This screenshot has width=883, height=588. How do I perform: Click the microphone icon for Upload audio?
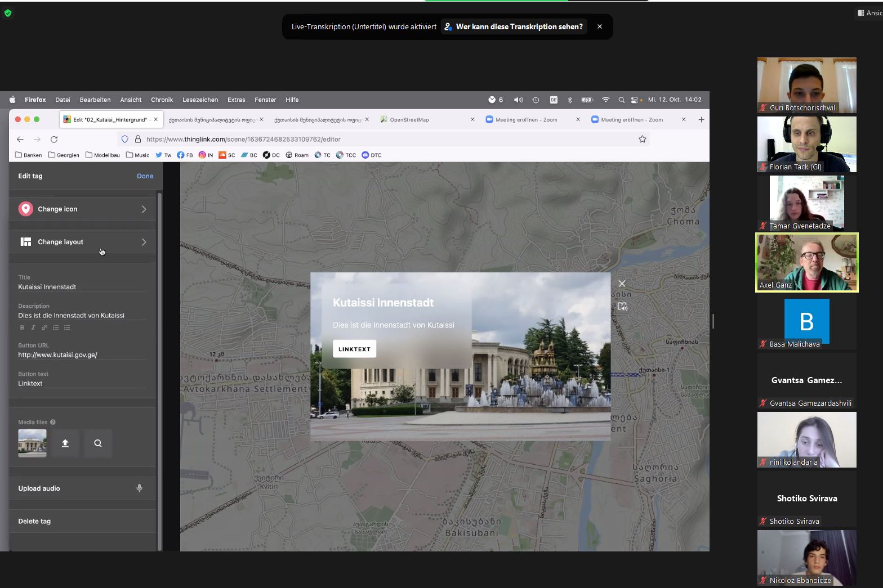click(x=139, y=488)
